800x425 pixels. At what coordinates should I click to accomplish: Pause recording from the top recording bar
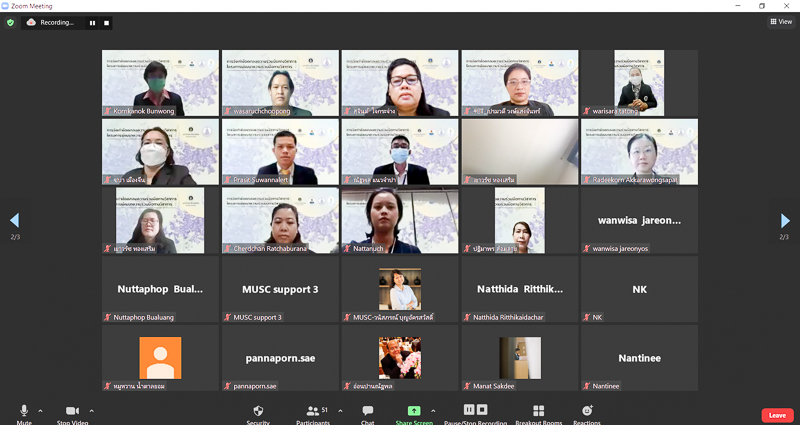coord(93,22)
